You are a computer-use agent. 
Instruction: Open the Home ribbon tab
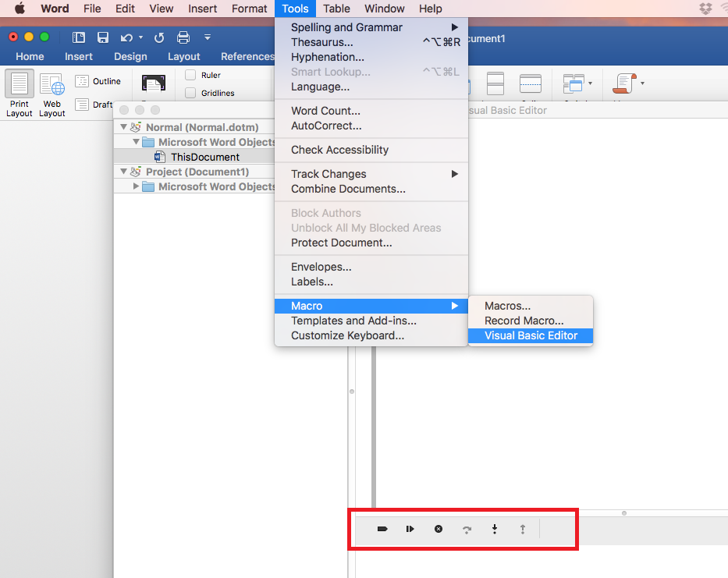(30, 57)
